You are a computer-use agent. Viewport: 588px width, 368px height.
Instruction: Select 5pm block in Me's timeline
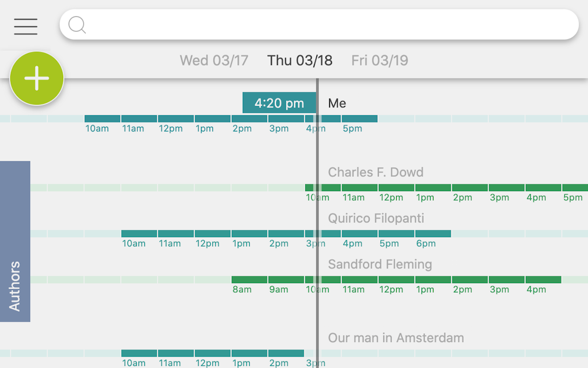coord(359,119)
